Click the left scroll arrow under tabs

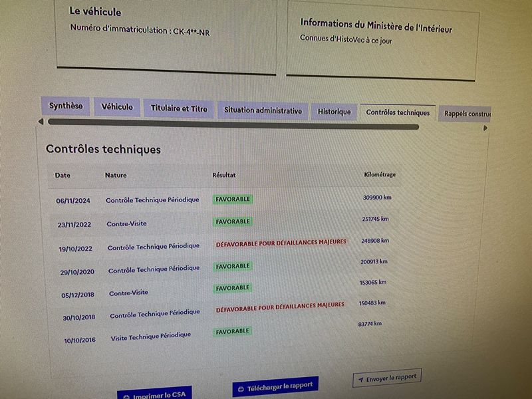41,122
